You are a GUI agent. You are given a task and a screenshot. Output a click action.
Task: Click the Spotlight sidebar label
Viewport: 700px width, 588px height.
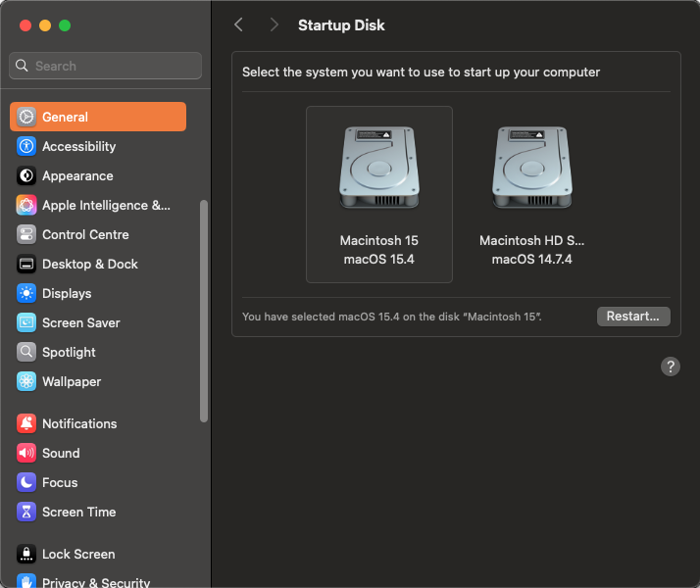coord(69,353)
